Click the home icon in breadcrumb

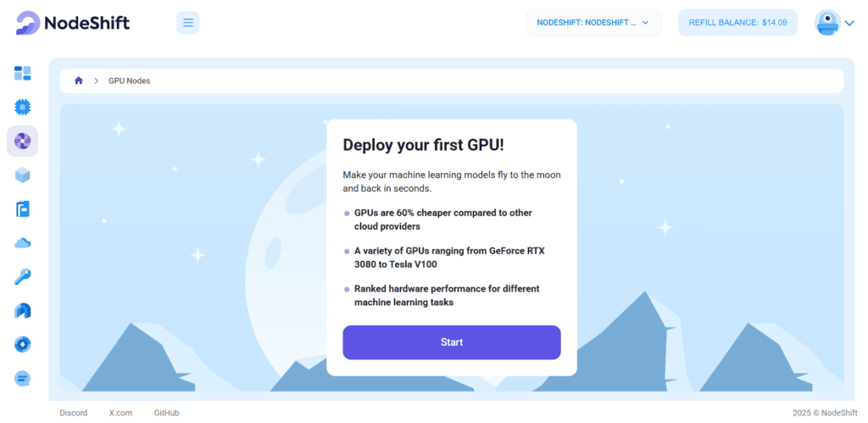[x=79, y=81]
